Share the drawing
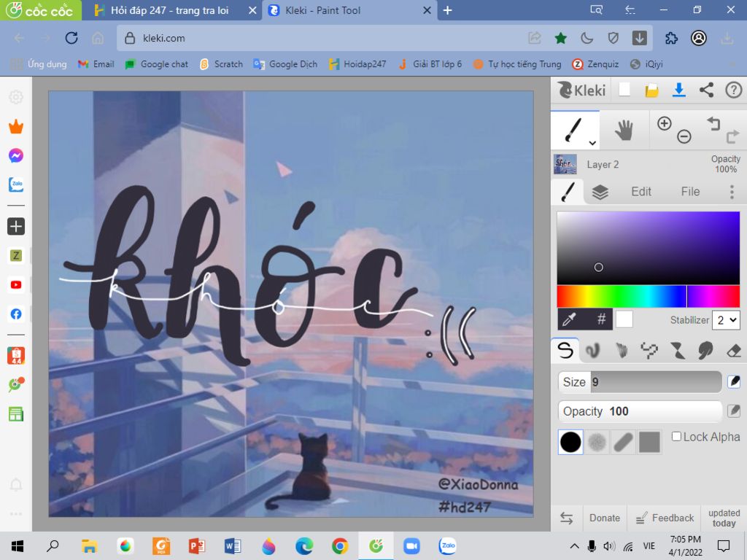Viewport: 747px width, 560px height. point(706,90)
